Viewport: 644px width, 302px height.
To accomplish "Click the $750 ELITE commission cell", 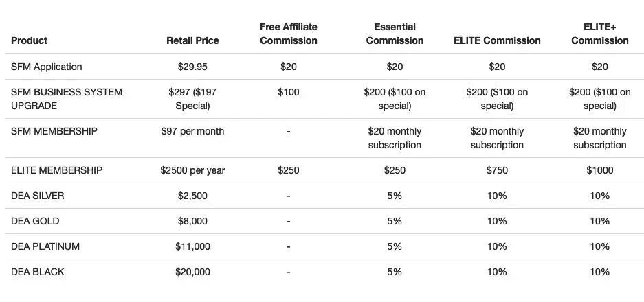I will coord(497,170).
